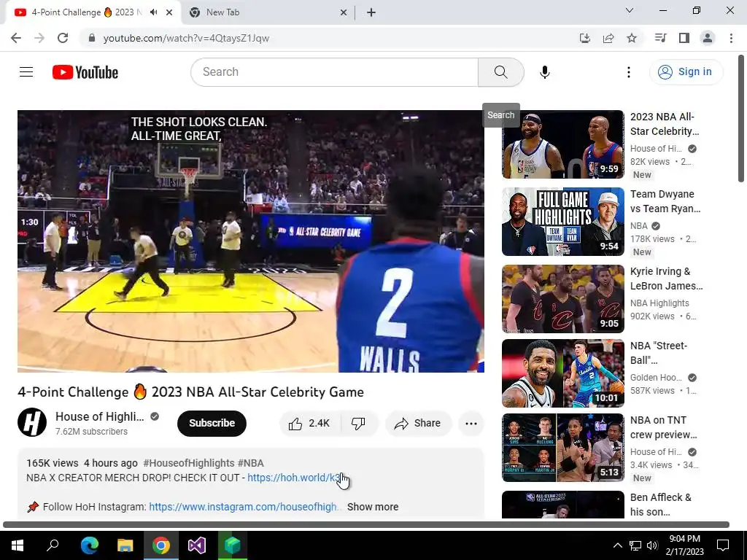The width and height of the screenshot is (747, 560).
Task: Open the YouTube hamburger guide menu
Action: (x=26, y=72)
